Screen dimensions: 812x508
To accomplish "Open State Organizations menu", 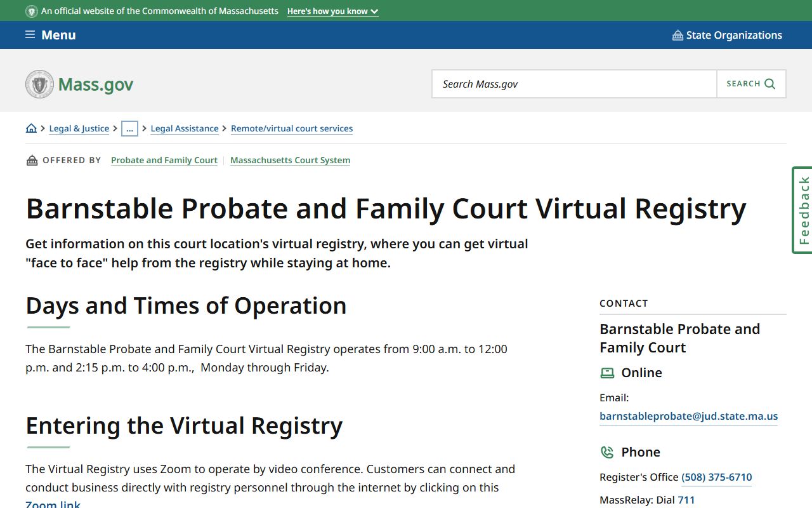I will point(727,35).
